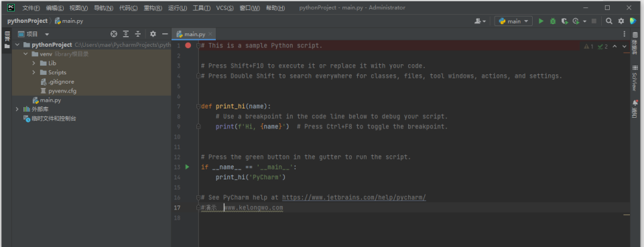The width and height of the screenshot is (644, 247).
Task: Open the 导航(N) menu
Action: coord(103,8)
